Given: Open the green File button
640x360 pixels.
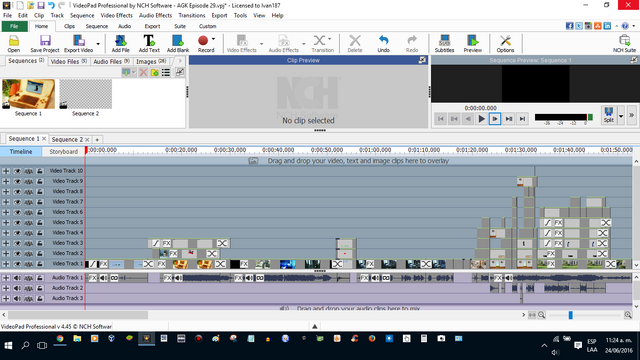Looking at the screenshot, I should [x=14, y=26].
